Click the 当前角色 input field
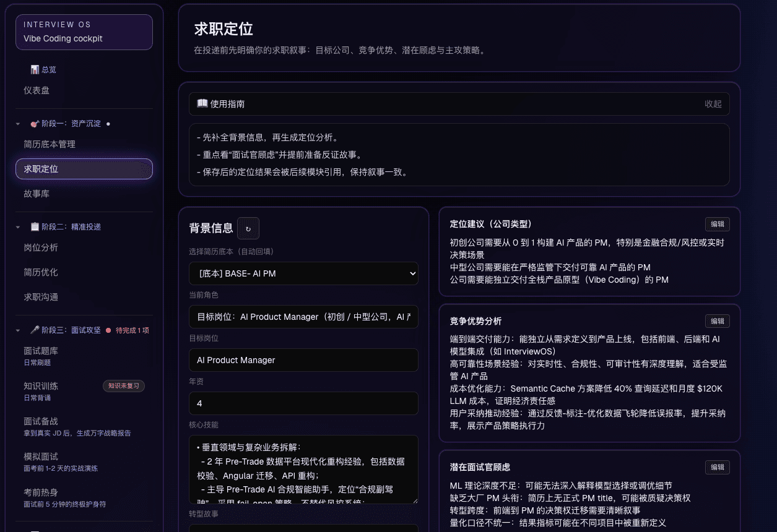The image size is (777, 532). pos(303,317)
